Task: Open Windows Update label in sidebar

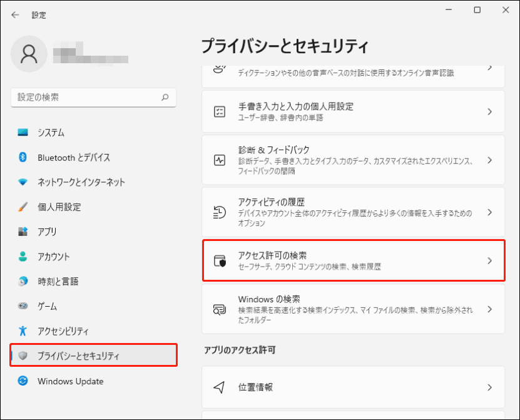Action: click(x=70, y=381)
